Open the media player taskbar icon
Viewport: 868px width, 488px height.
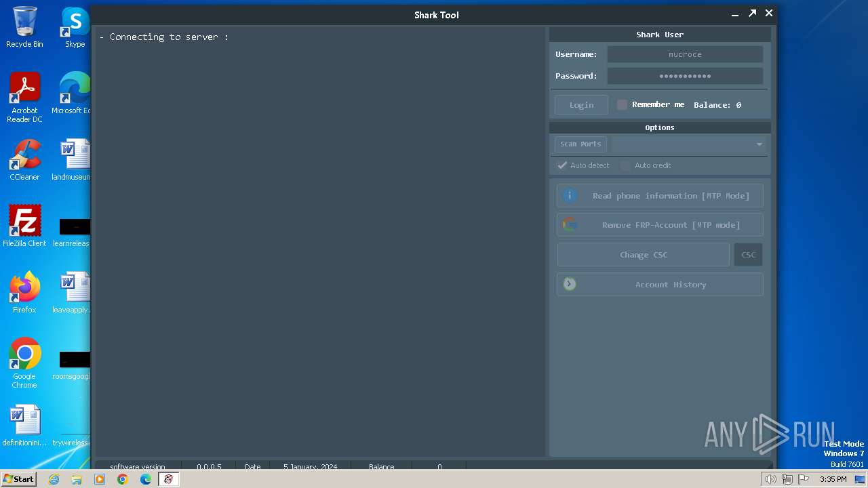100,479
